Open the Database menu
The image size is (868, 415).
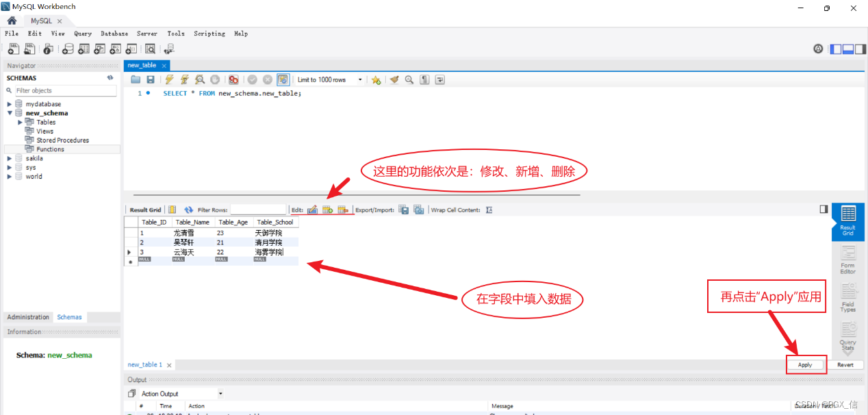pyautogui.click(x=114, y=34)
